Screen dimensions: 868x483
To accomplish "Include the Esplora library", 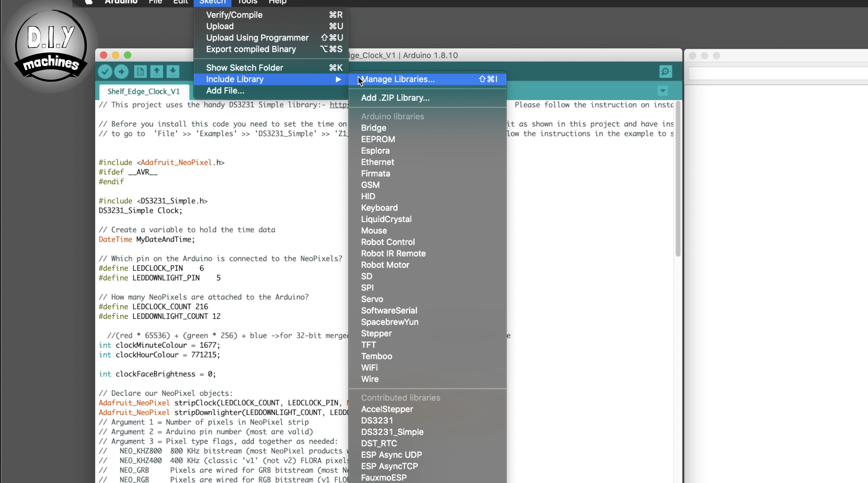I will [x=427, y=150].
